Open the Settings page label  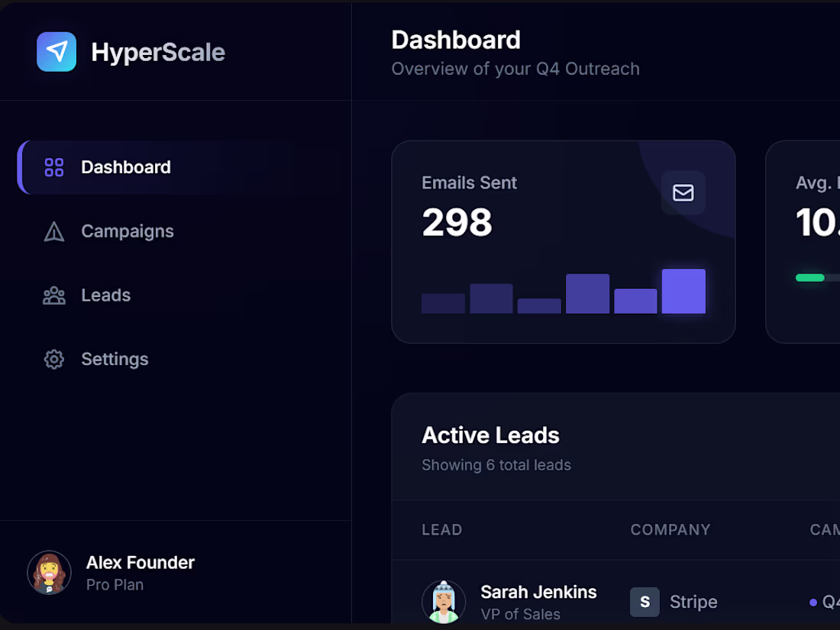tap(115, 359)
